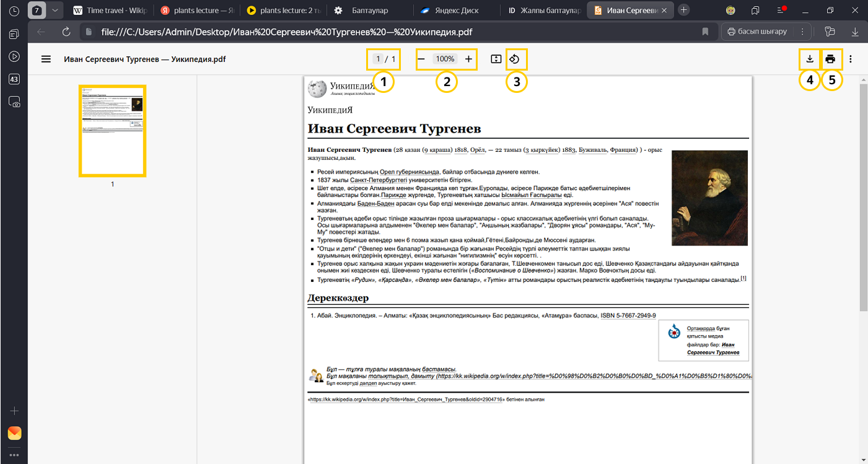Select the page 1 thumbnail
Viewport: 868px width, 464px height.
tap(112, 131)
